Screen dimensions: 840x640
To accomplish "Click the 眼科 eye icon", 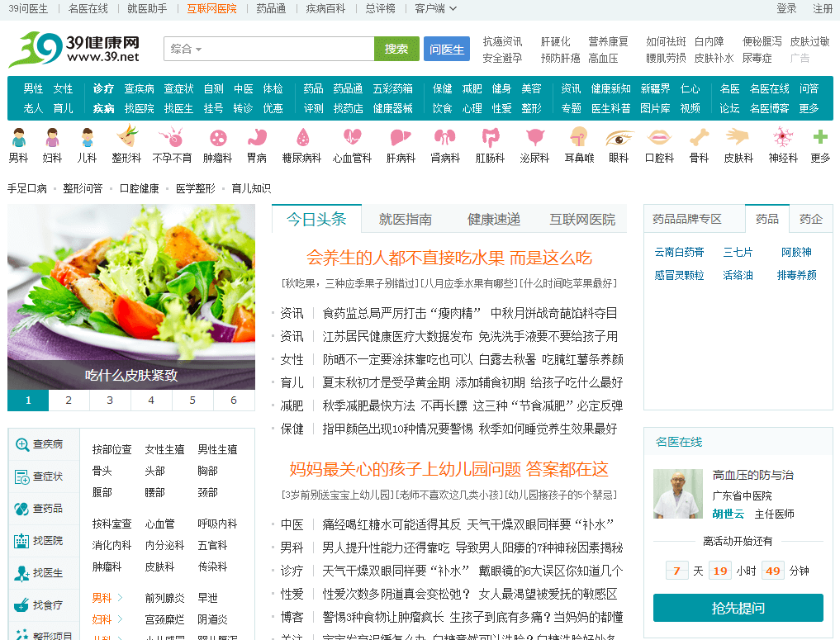I will pos(619,138).
